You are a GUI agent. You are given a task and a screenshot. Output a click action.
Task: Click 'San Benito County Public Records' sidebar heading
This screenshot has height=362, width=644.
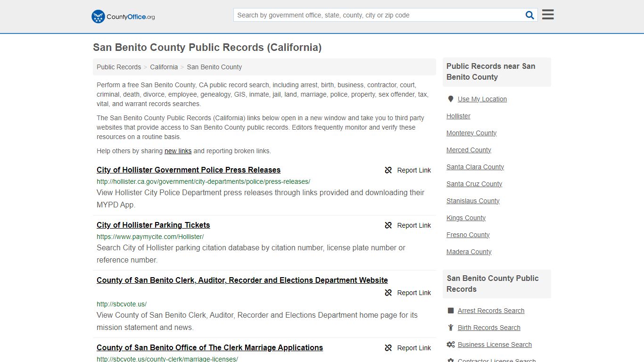coord(493,284)
